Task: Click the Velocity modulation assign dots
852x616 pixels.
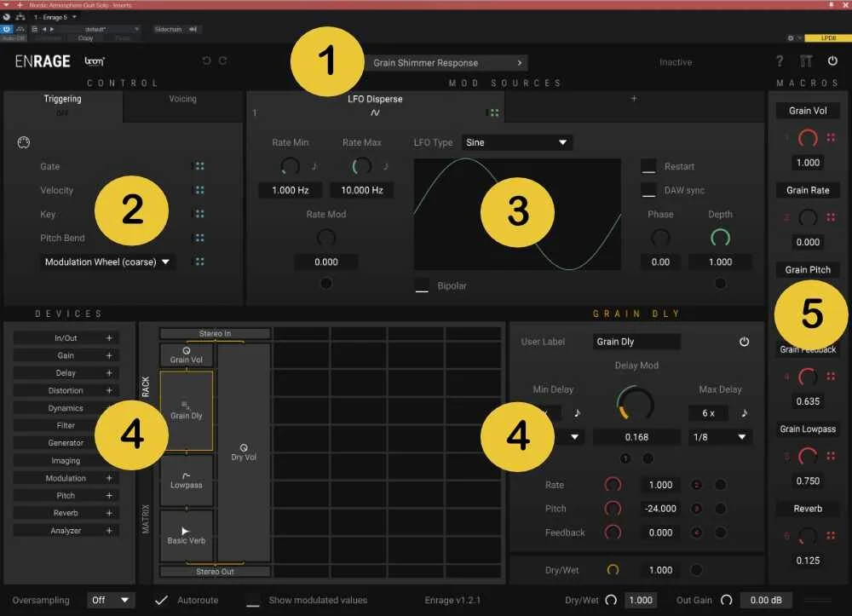Action: click(200, 190)
